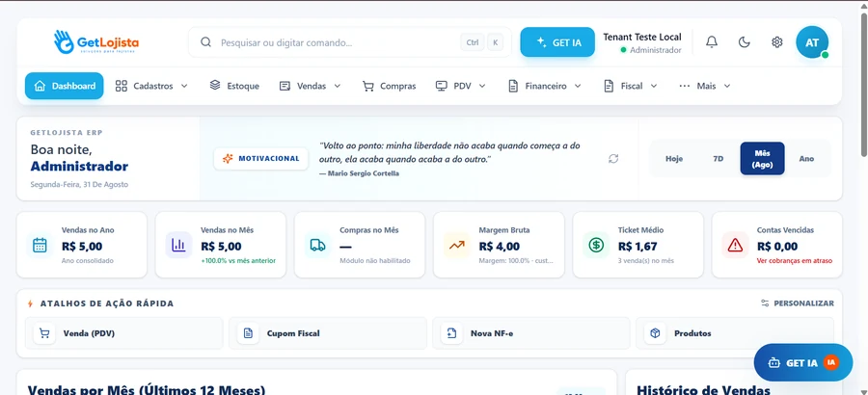This screenshot has width=868, height=395.
Task: Expand the PDV menu chevron
Action: pos(482,86)
